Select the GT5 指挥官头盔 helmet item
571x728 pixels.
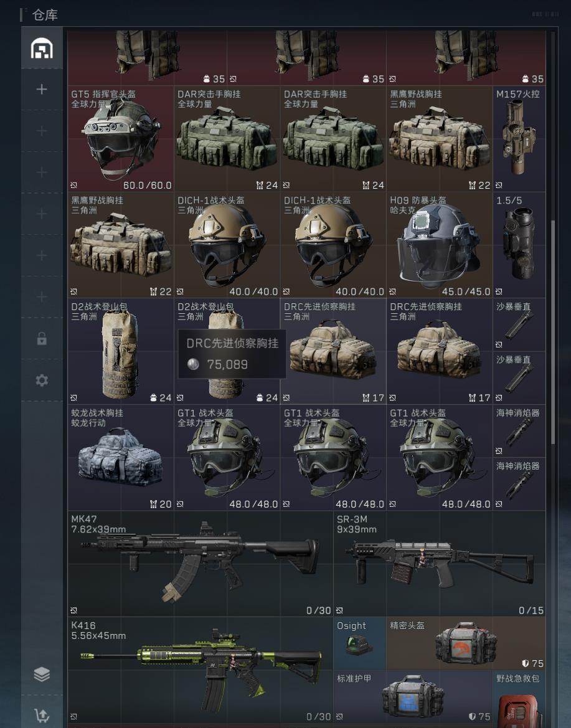tap(121, 138)
